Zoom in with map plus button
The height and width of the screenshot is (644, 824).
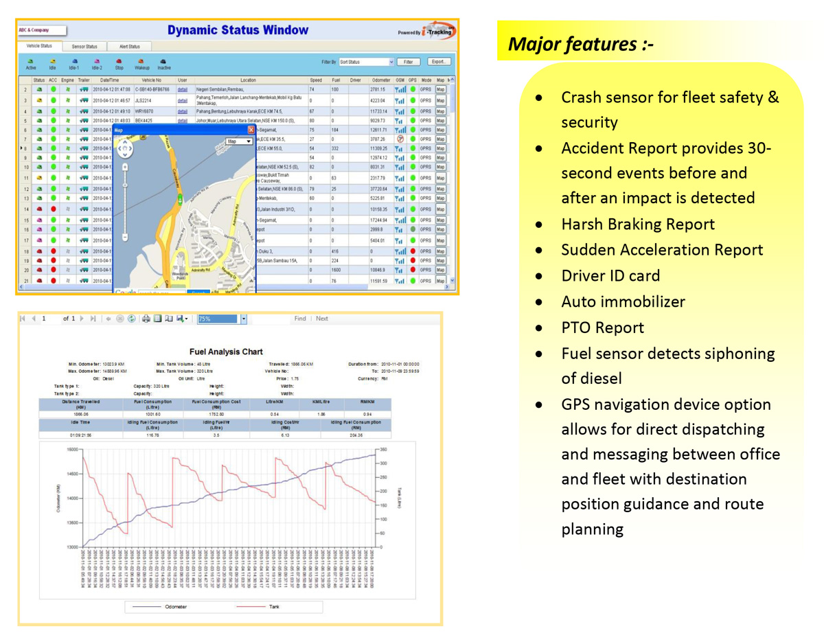pos(125,167)
